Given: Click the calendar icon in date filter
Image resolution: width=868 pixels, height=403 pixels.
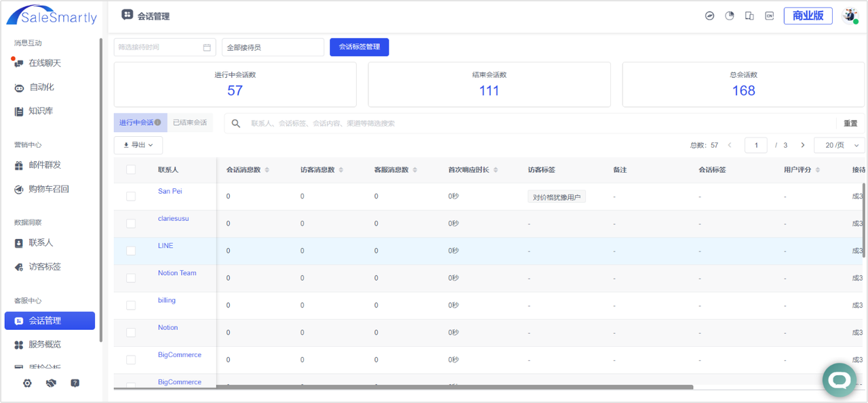Looking at the screenshot, I should [207, 47].
